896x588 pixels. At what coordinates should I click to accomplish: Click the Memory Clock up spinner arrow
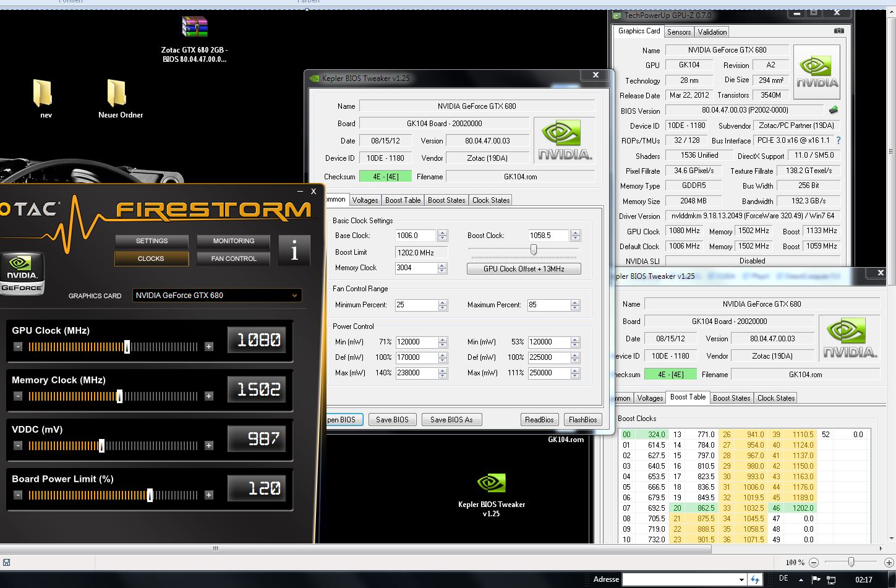tap(442, 265)
